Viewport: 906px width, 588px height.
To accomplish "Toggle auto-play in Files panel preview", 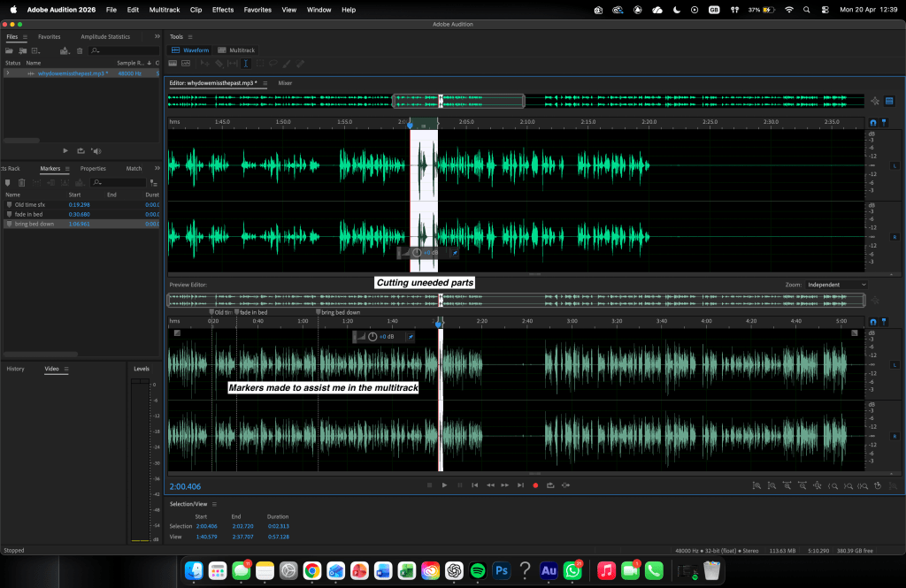I will point(96,151).
